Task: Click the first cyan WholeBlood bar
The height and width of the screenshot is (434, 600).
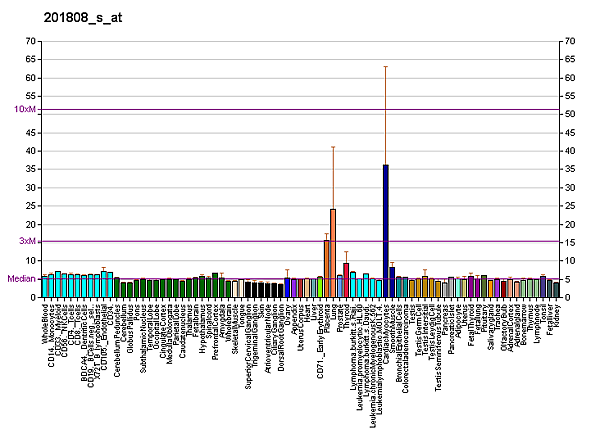Action: (x=45, y=286)
